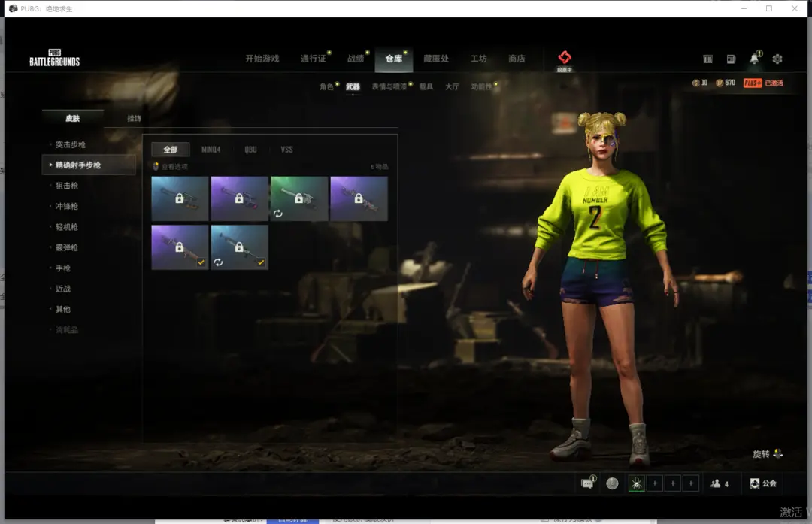812x524 pixels.
Task: Go to the 开始游戏 tab
Action: coord(262,59)
